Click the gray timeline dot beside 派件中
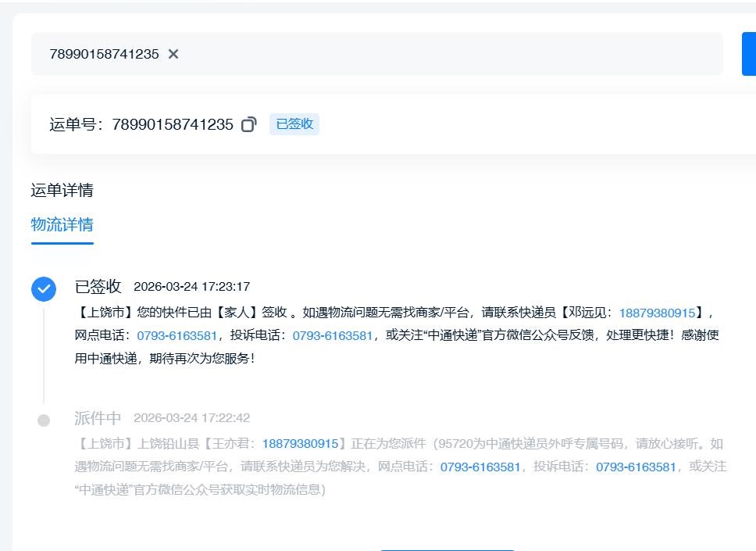This screenshot has width=756, height=551. (x=44, y=420)
